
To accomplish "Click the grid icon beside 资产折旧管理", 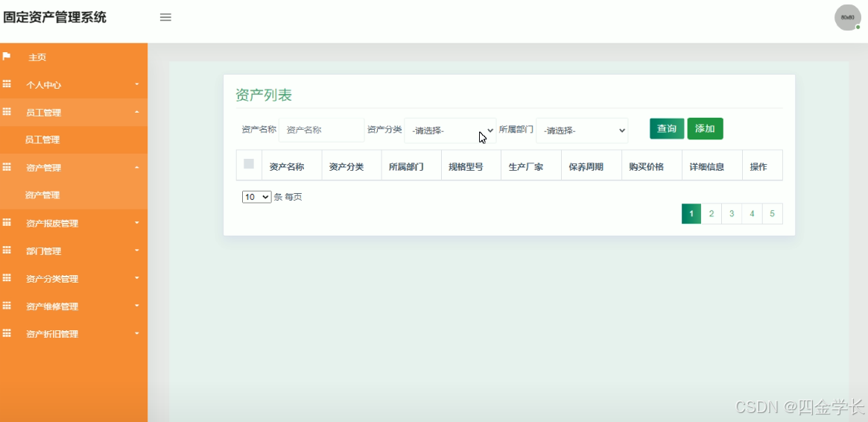I will click(x=7, y=333).
